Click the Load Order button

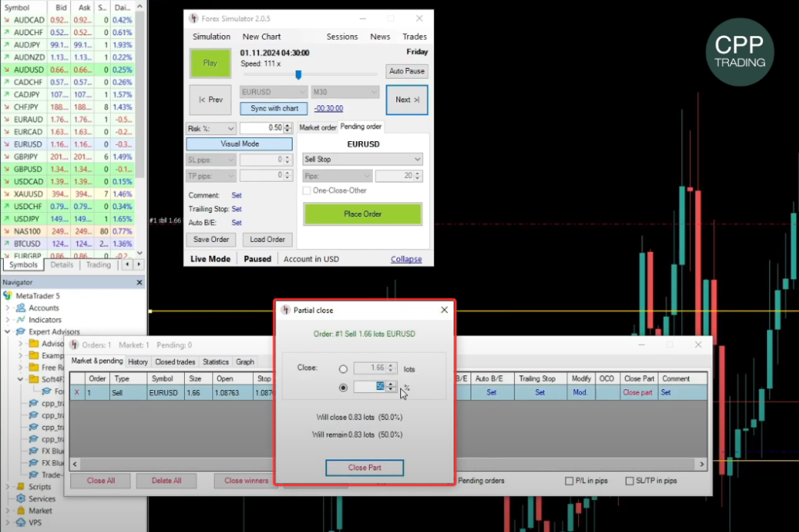pos(267,239)
